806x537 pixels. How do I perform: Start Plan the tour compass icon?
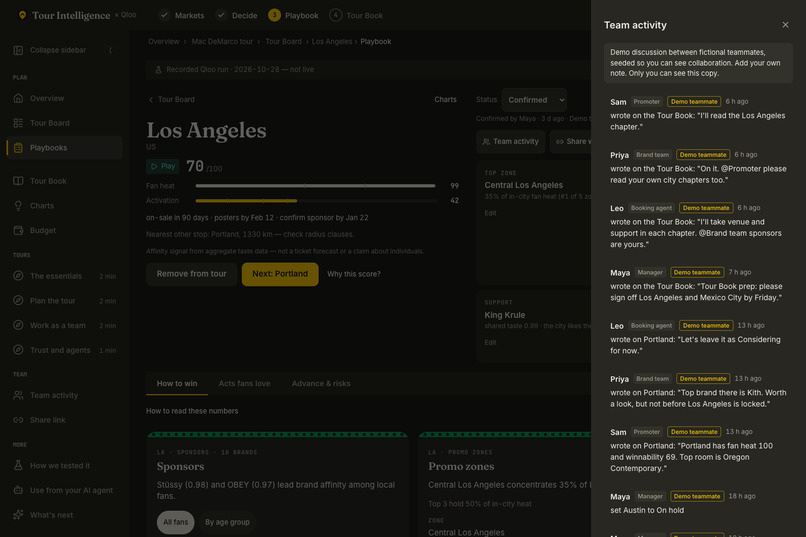point(19,301)
